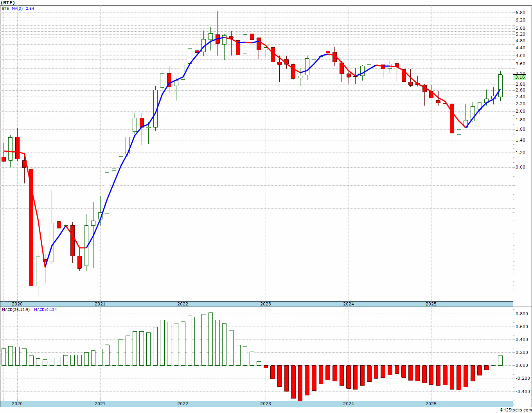
Task: Select 2021 on the price chart time axis
Action: tap(100, 304)
